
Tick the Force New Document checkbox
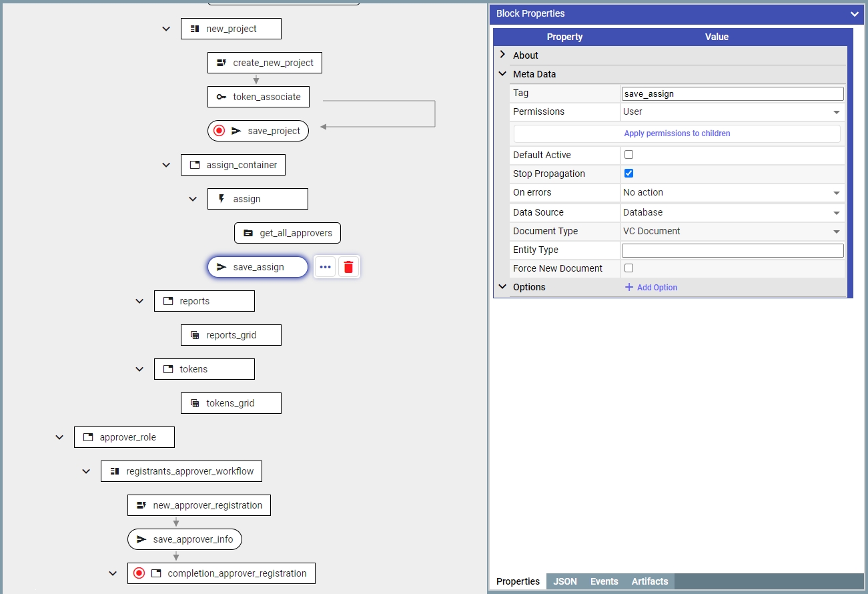pyautogui.click(x=628, y=268)
